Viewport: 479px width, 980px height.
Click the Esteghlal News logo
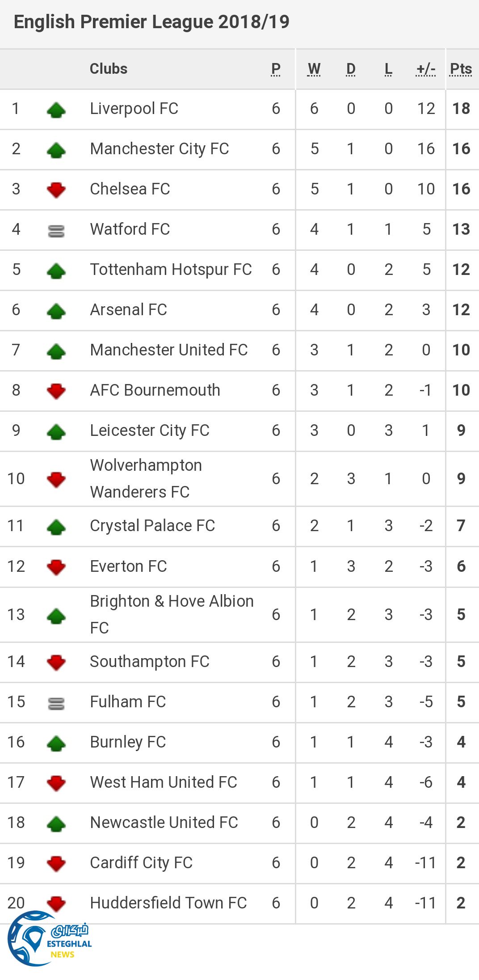[x=48, y=938]
